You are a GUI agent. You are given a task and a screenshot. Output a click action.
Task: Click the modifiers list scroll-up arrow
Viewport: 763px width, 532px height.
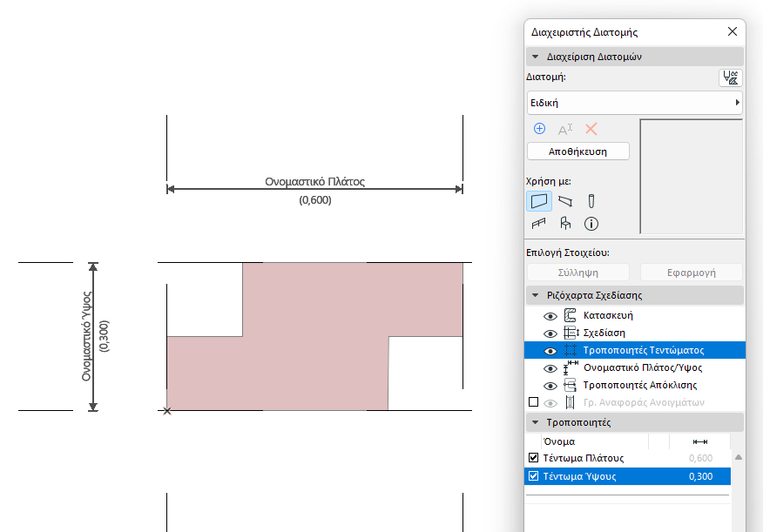pyautogui.click(x=739, y=457)
